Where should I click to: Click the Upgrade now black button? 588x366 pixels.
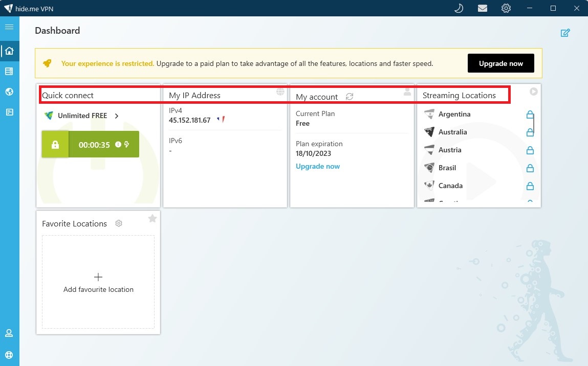[x=500, y=63]
